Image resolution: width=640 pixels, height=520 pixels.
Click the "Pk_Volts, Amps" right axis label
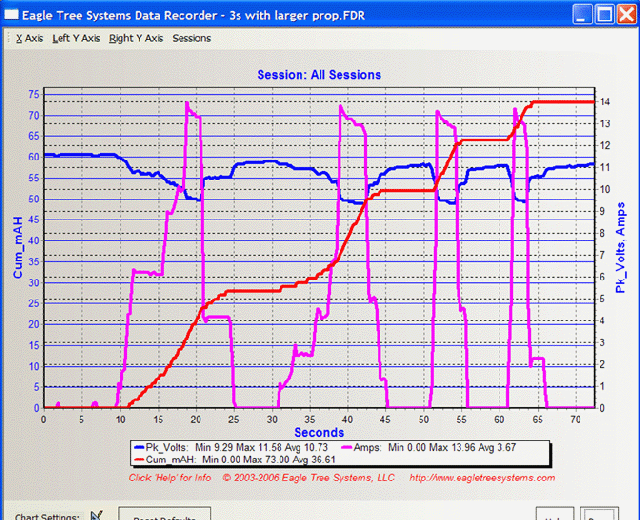click(620, 247)
